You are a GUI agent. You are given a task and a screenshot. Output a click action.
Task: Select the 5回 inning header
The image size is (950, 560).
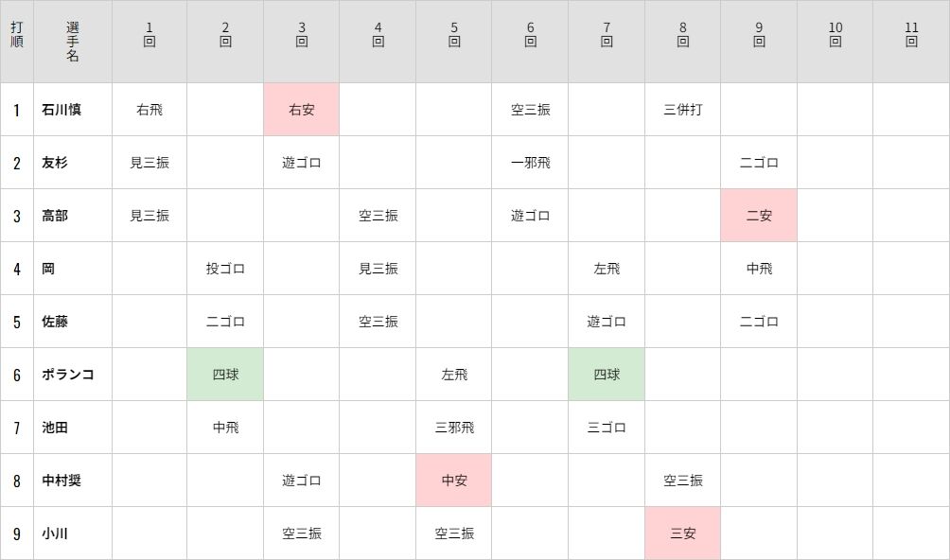coord(454,34)
